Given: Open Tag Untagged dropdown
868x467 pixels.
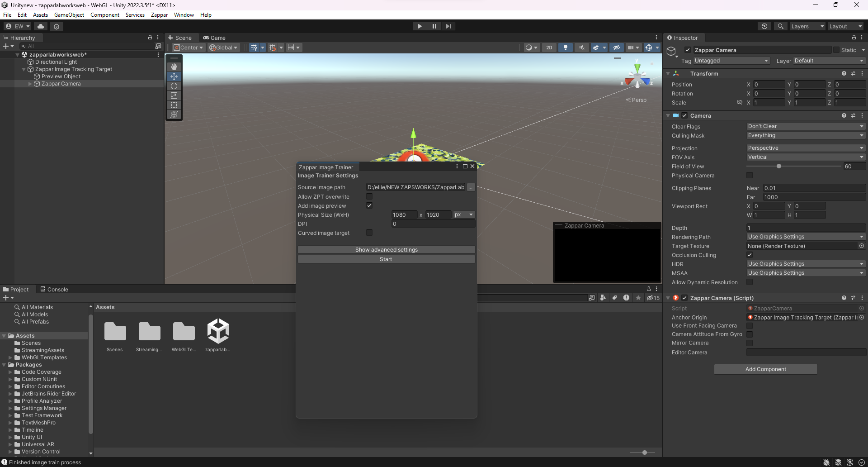Looking at the screenshot, I should pos(731,61).
